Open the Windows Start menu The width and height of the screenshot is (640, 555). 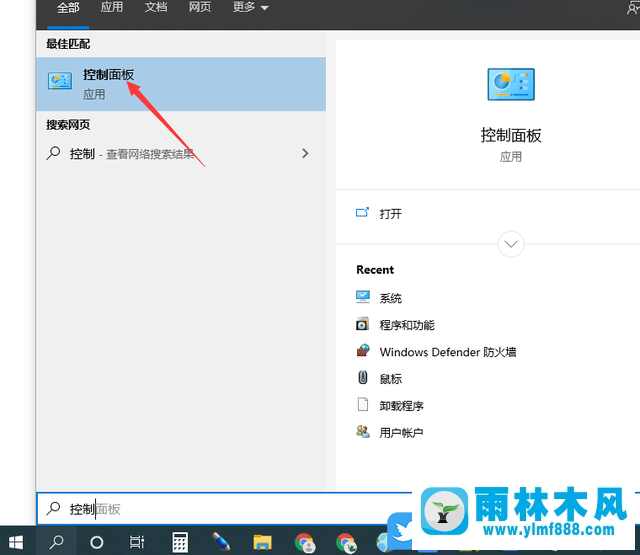pyautogui.click(x=16, y=542)
